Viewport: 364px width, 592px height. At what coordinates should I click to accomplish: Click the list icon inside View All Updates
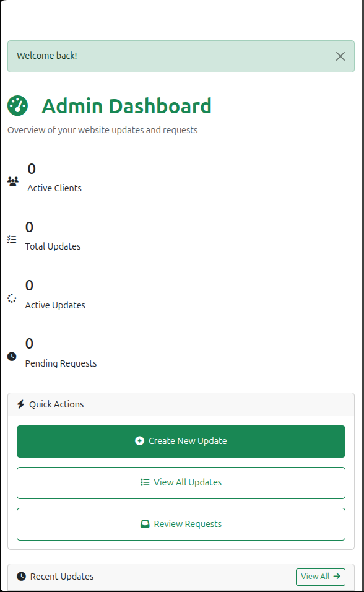tap(144, 482)
